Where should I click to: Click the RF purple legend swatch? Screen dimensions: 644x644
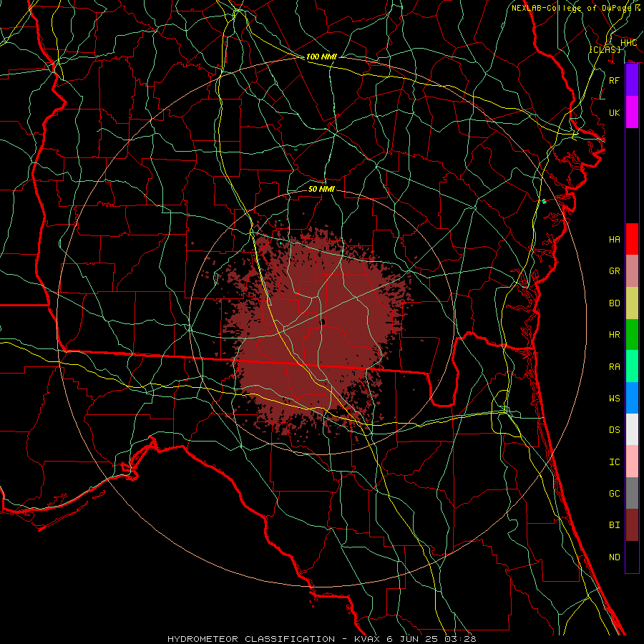click(x=632, y=80)
